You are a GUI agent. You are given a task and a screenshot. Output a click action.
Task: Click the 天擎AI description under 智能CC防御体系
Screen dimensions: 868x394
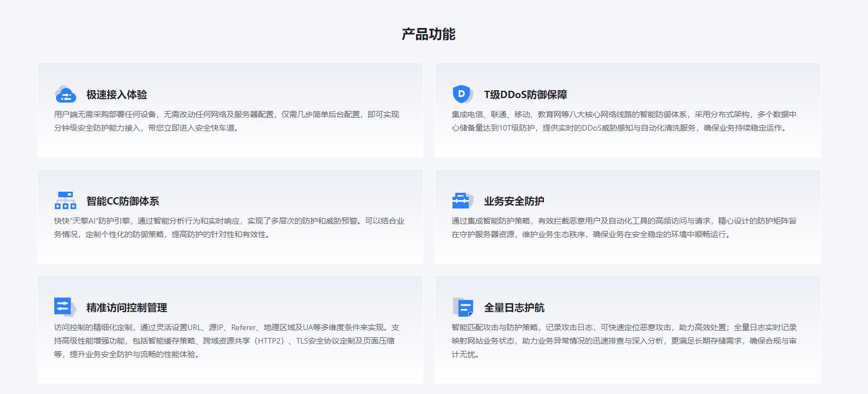[x=229, y=228]
